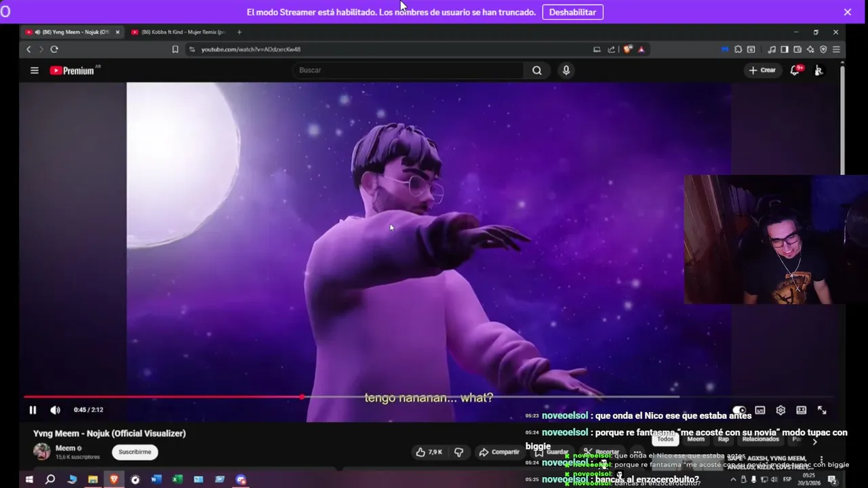Open Brave Rewards triangle icon
Screen dimensions: 868x488
click(x=641, y=49)
